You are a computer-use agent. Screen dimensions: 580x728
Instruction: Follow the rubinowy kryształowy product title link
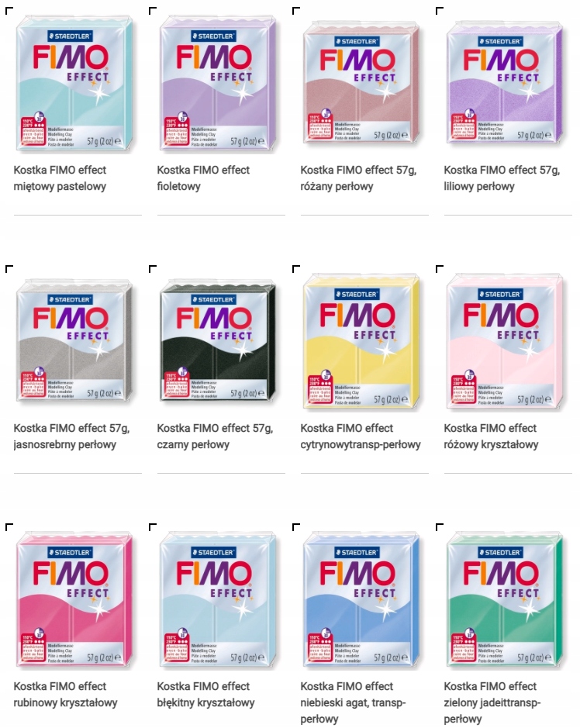(x=65, y=695)
